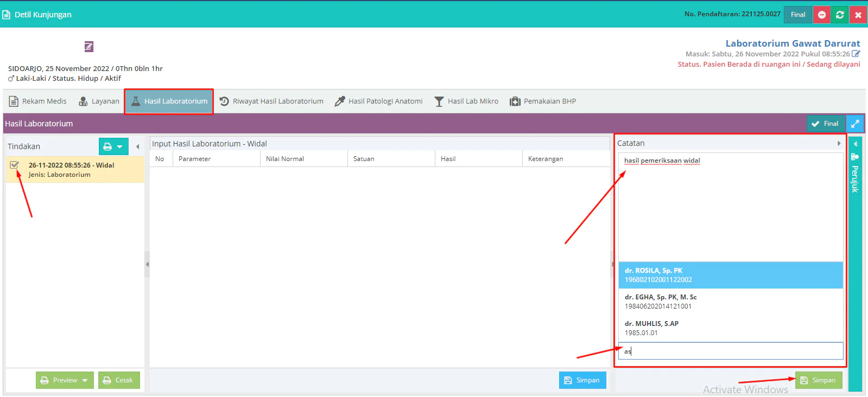
Task: Click the doctor search input containing 'as'
Action: (731, 351)
